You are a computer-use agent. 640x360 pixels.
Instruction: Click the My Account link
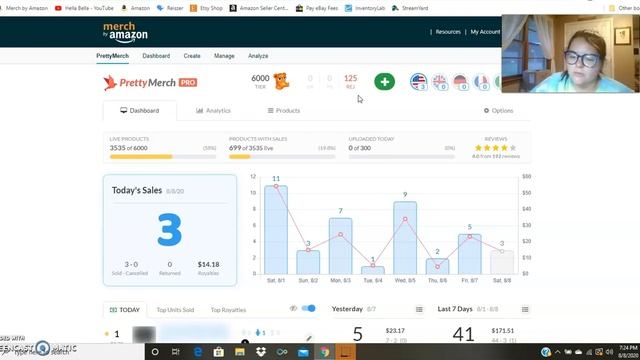click(x=485, y=32)
